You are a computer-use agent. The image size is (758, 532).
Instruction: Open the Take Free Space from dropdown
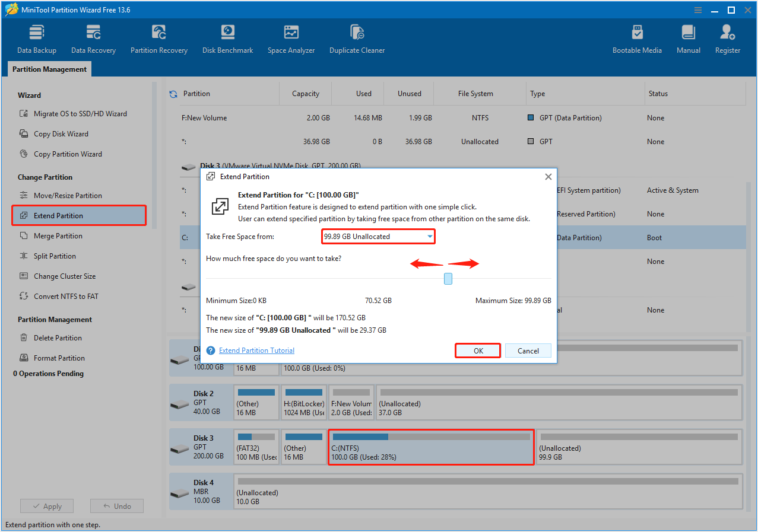(x=429, y=236)
